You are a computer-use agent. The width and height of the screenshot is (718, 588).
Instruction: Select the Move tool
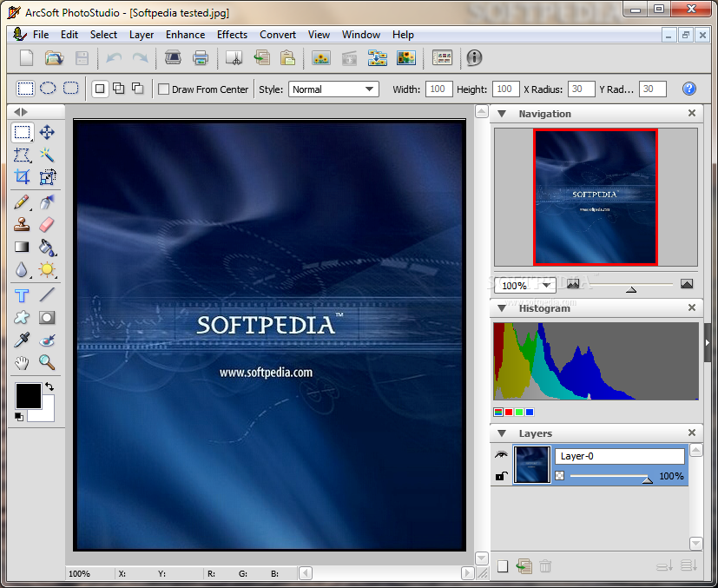click(x=47, y=132)
